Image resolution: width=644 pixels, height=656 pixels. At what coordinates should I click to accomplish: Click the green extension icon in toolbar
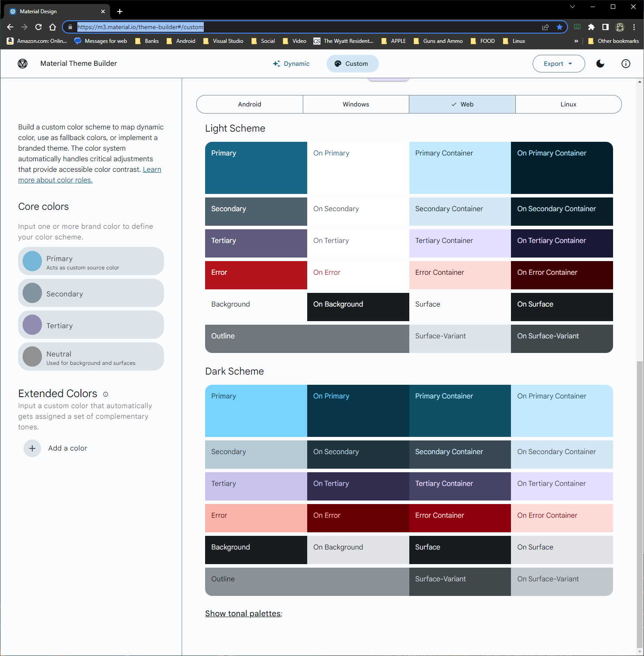577,27
